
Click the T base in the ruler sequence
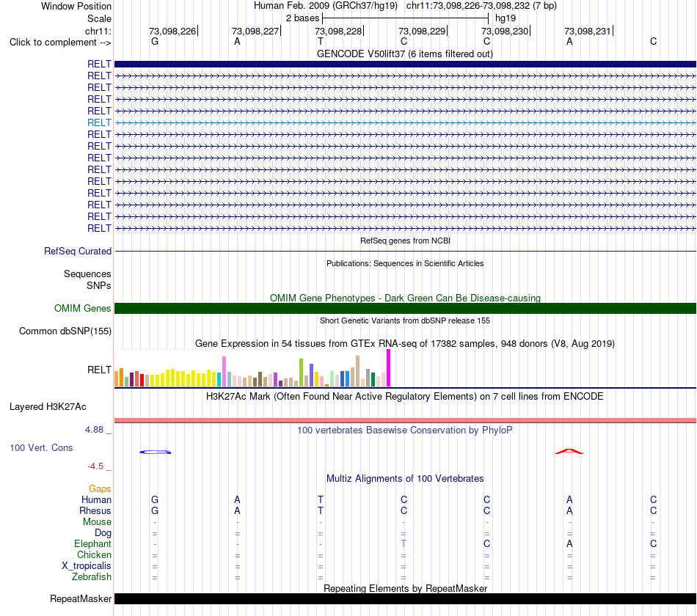click(321, 41)
